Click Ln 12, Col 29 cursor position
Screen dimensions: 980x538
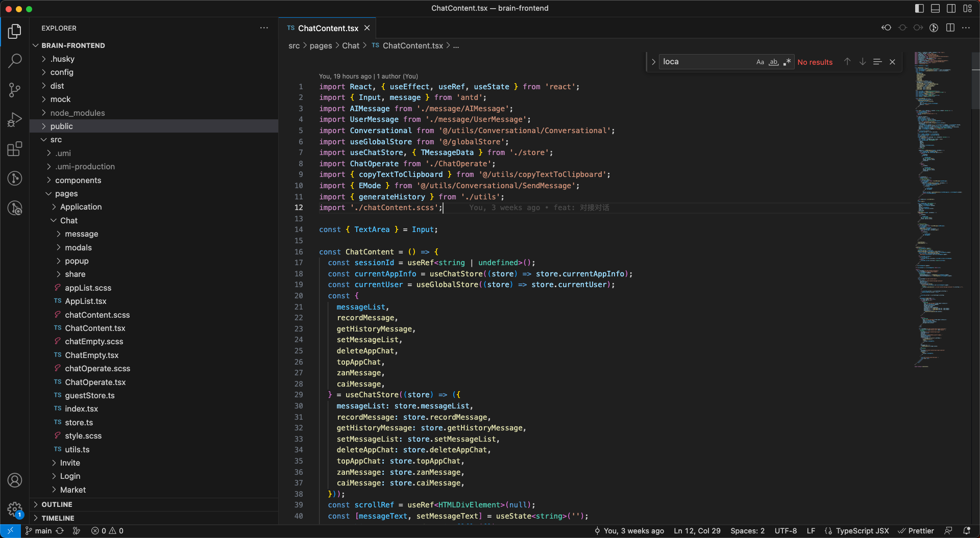click(697, 531)
